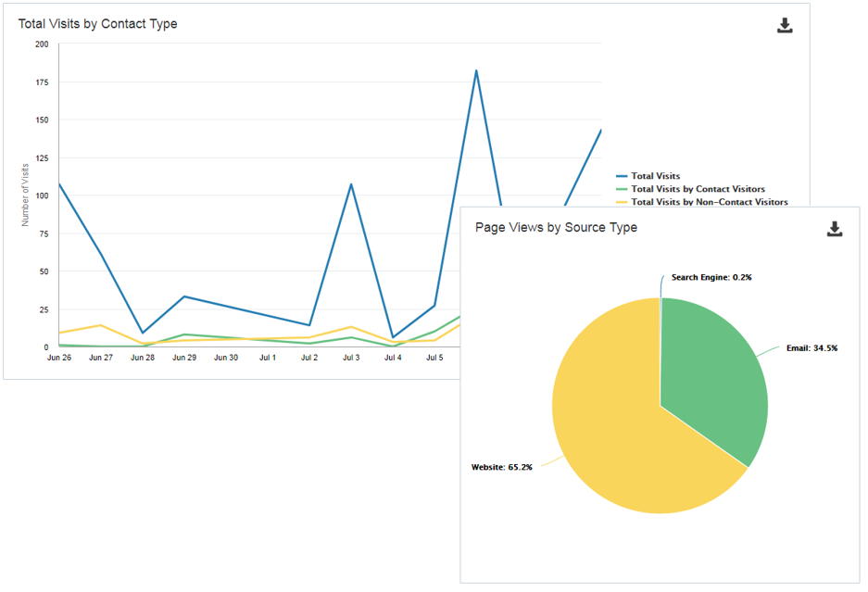Viewport: 868px width, 592px height.
Task: Download the Page Views by Source Type chart
Action: coord(835,229)
